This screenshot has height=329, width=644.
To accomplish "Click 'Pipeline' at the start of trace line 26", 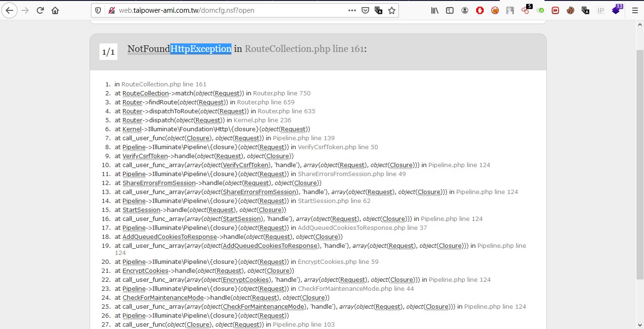I will (134, 315).
